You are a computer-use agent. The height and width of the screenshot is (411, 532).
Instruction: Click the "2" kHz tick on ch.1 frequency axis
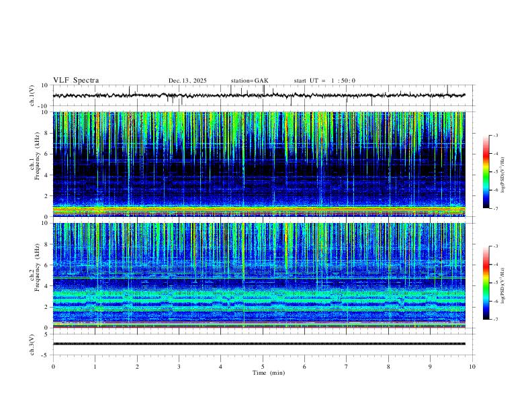pos(46,196)
